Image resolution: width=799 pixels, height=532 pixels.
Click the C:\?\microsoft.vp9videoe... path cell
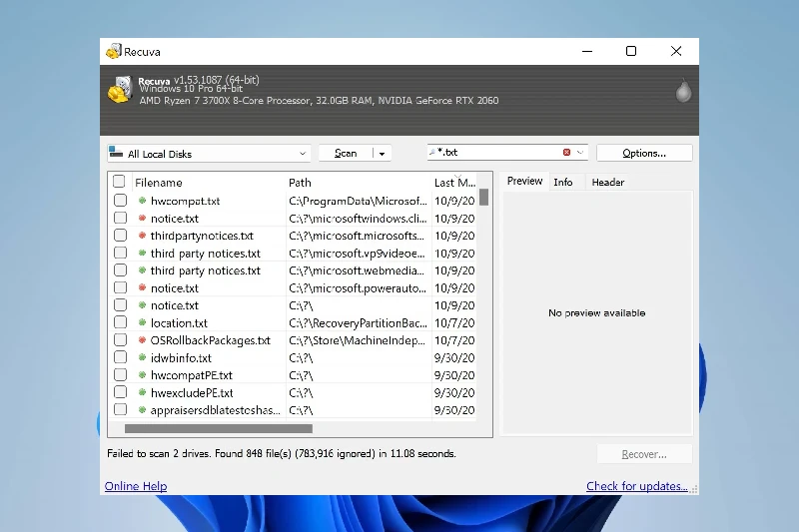357,254
